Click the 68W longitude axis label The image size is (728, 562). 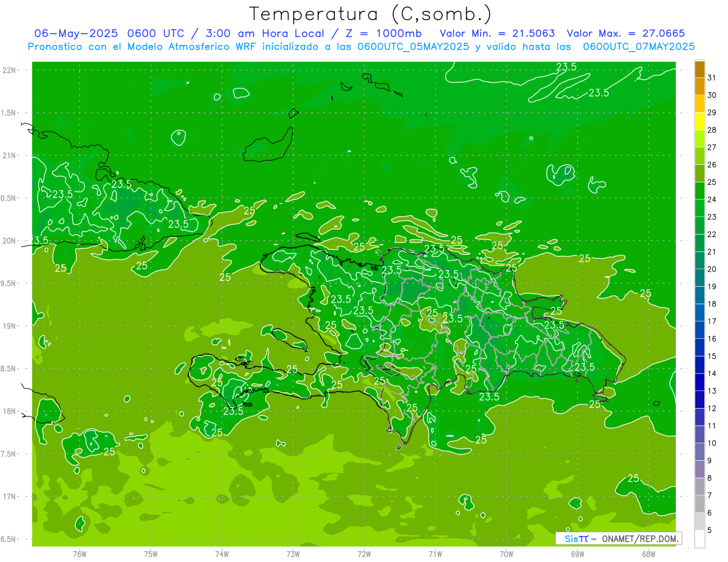click(x=649, y=554)
